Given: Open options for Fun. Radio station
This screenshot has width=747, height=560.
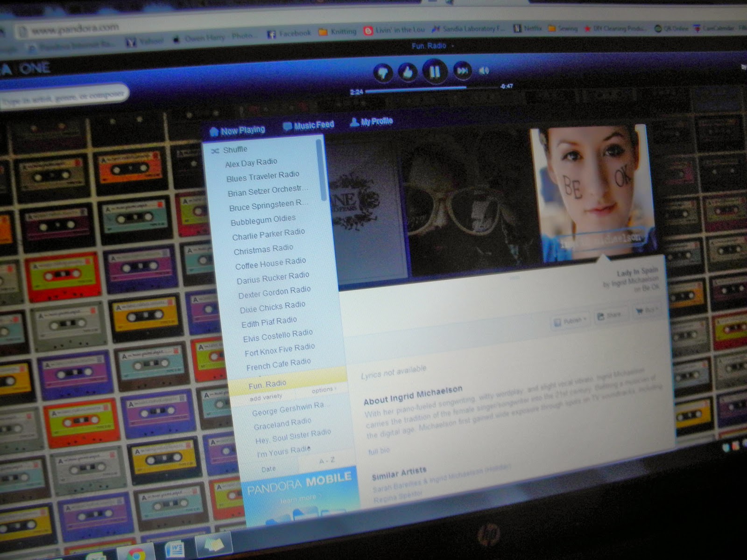Looking at the screenshot, I should coord(324,390).
